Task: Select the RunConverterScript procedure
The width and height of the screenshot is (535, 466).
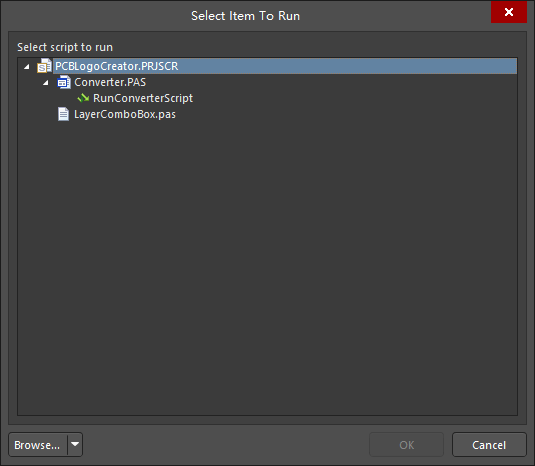Action: 143,98
